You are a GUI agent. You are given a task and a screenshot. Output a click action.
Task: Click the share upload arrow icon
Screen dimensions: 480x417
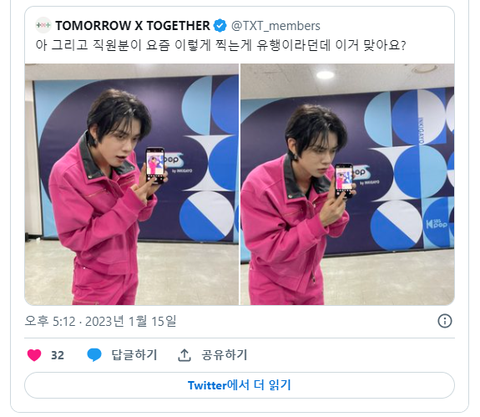click(184, 355)
